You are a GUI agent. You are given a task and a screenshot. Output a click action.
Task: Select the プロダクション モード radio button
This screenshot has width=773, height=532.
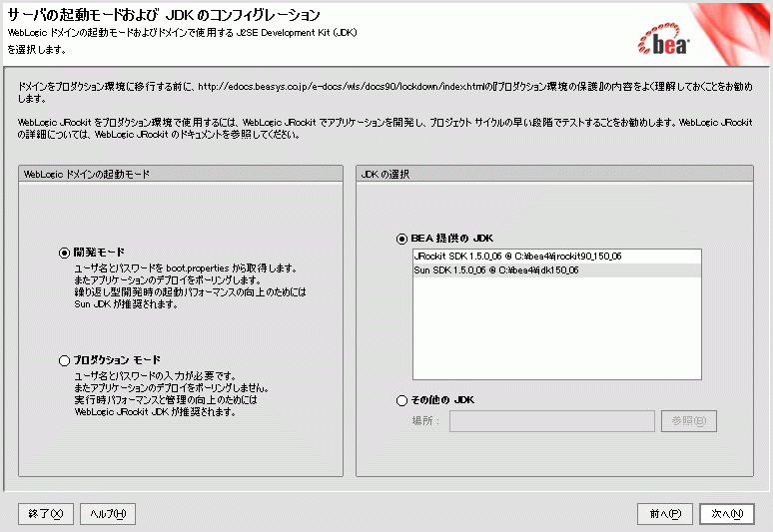(64, 360)
